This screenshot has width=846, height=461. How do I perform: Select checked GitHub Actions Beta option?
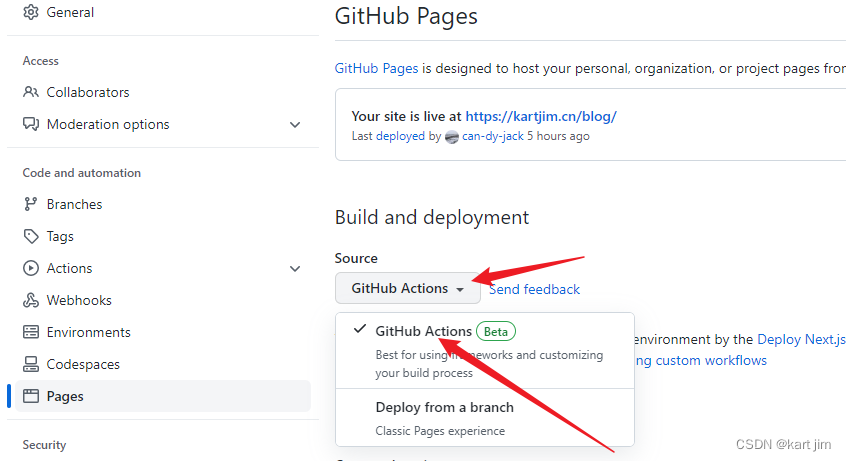tap(423, 331)
